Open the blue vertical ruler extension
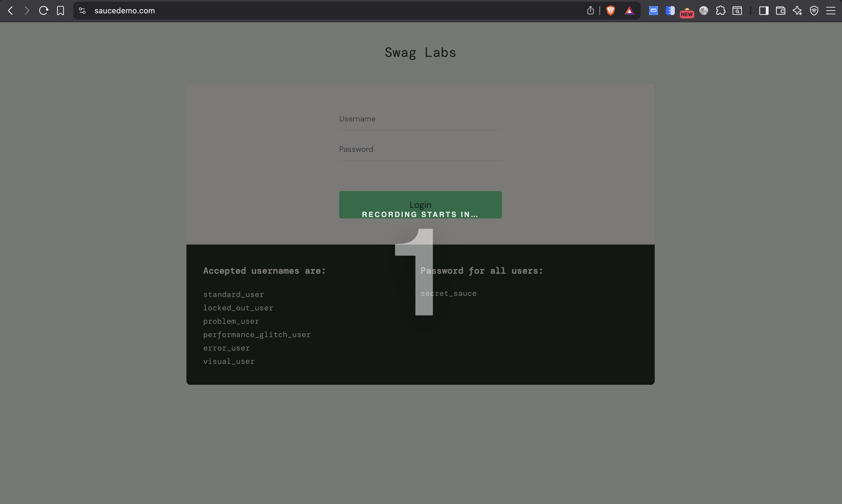The width and height of the screenshot is (842, 504). [x=670, y=11]
